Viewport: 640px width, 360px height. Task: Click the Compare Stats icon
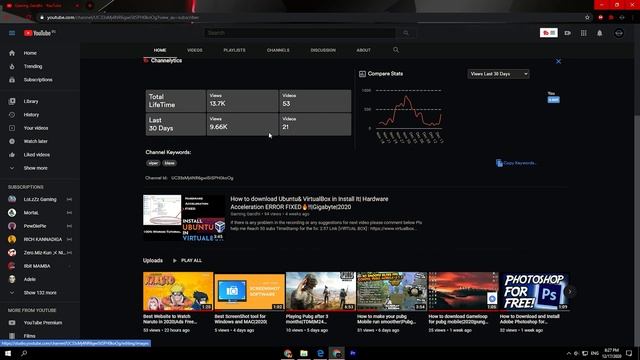(362, 74)
